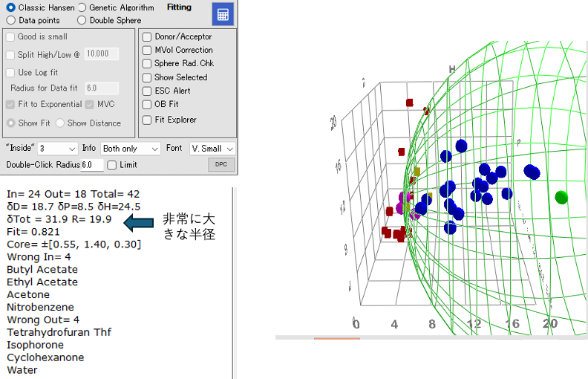Turn on ESC Alert
The width and height of the screenshot is (588, 379).
pos(147,91)
